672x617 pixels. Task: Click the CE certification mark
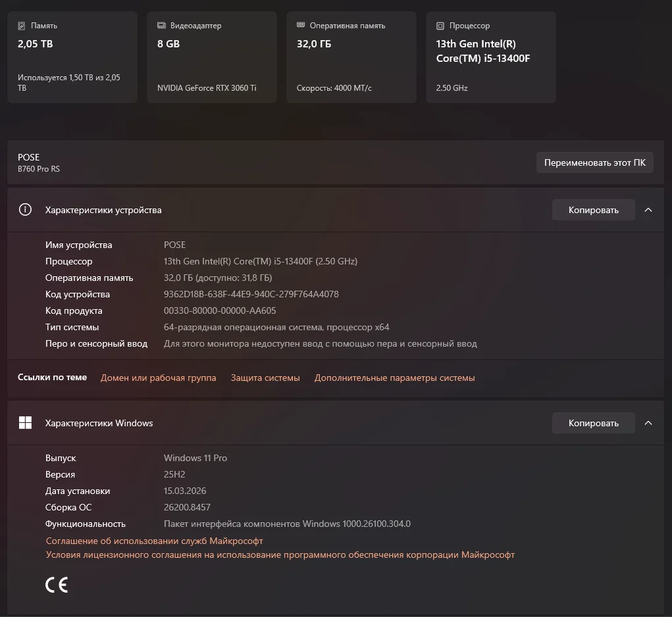coord(57,585)
